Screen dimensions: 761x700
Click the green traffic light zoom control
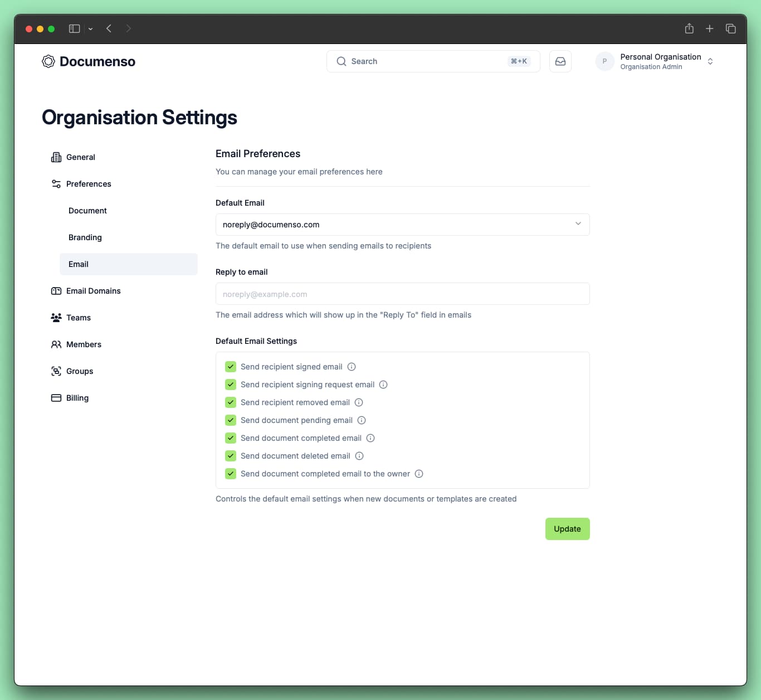(51, 28)
